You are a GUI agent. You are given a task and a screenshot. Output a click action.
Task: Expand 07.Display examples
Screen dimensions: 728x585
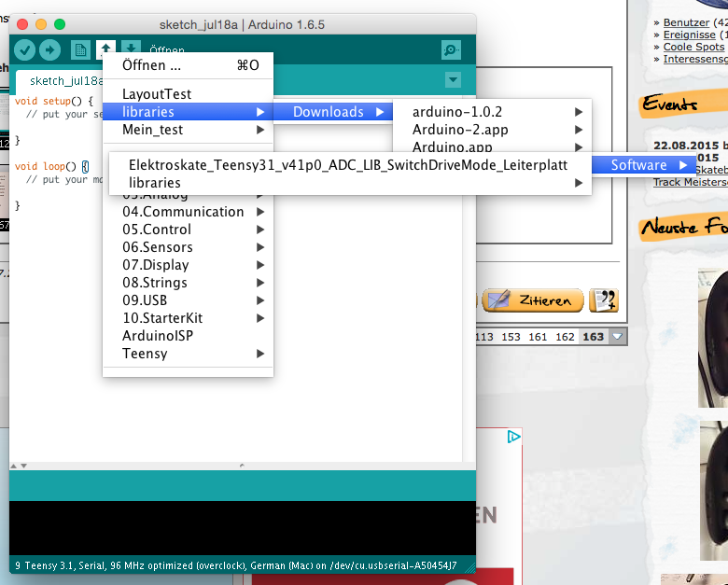(x=188, y=265)
